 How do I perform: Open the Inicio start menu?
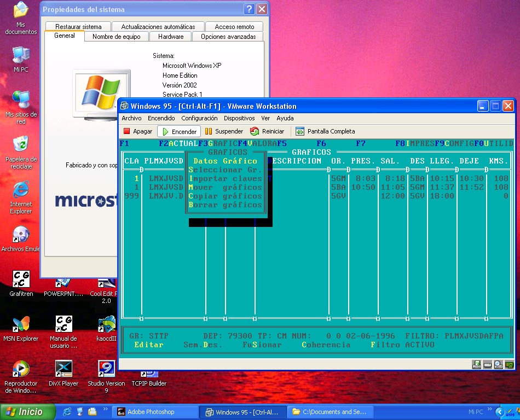[x=27, y=412]
